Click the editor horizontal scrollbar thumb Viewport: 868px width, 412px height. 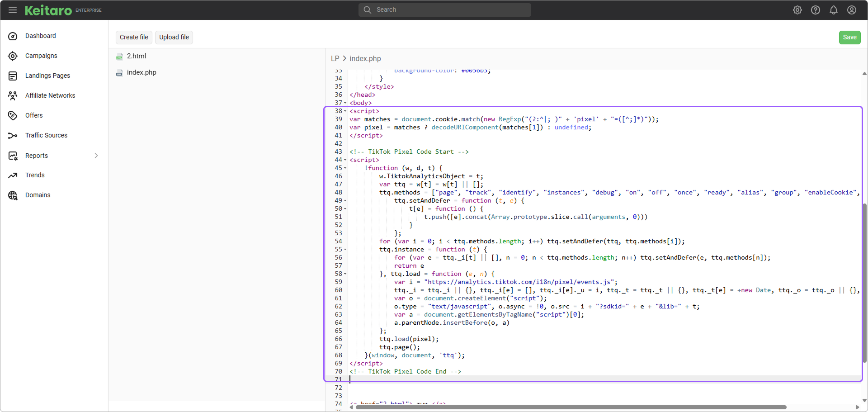(x=571, y=407)
